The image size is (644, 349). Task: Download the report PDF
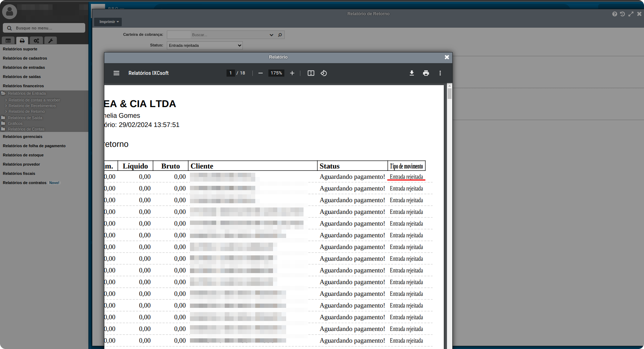click(412, 73)
